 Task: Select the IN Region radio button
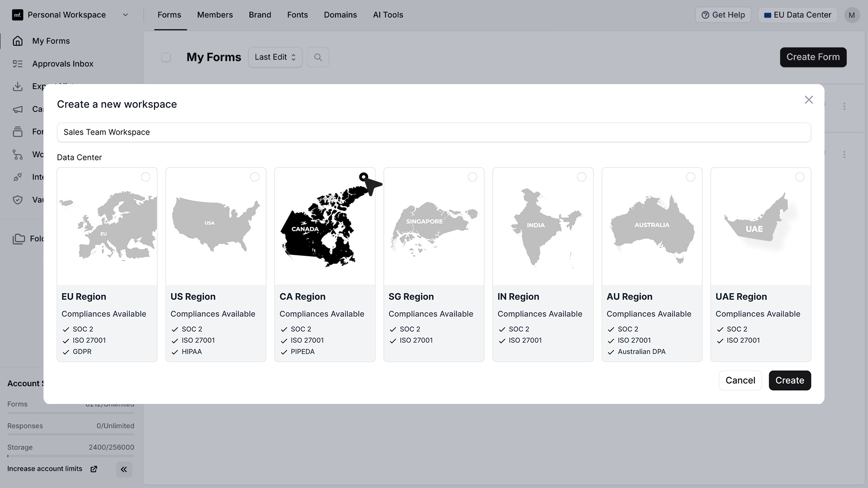582,177
